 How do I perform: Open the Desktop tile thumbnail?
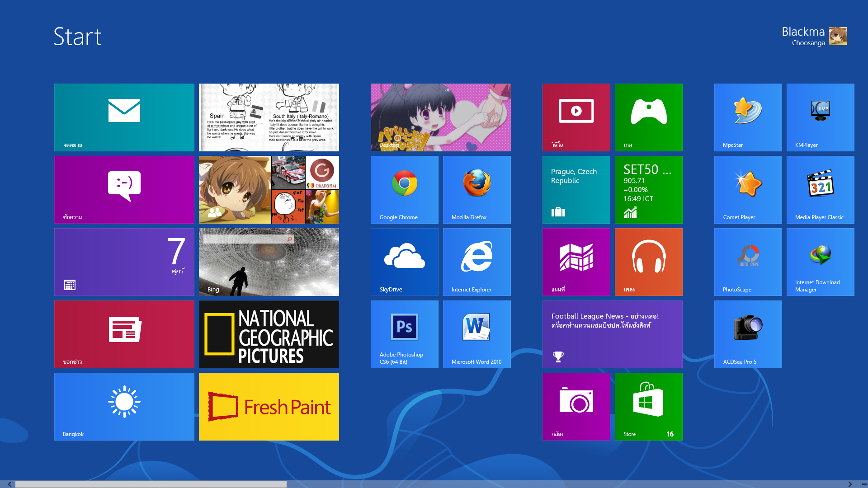[440, 117]
